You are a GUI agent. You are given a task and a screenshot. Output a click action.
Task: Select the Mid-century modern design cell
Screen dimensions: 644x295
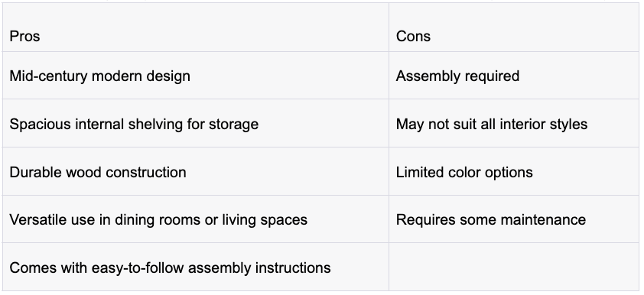pyautogui.click(x=196, y=76)
